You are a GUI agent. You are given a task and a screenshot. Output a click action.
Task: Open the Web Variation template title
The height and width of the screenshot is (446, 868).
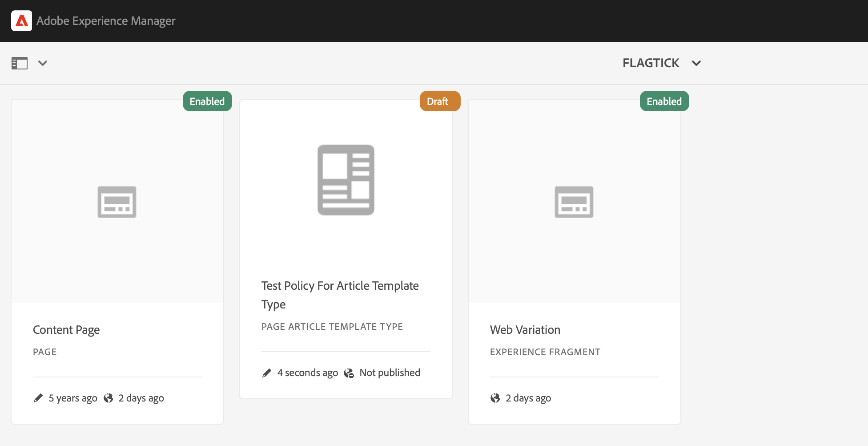525,330
